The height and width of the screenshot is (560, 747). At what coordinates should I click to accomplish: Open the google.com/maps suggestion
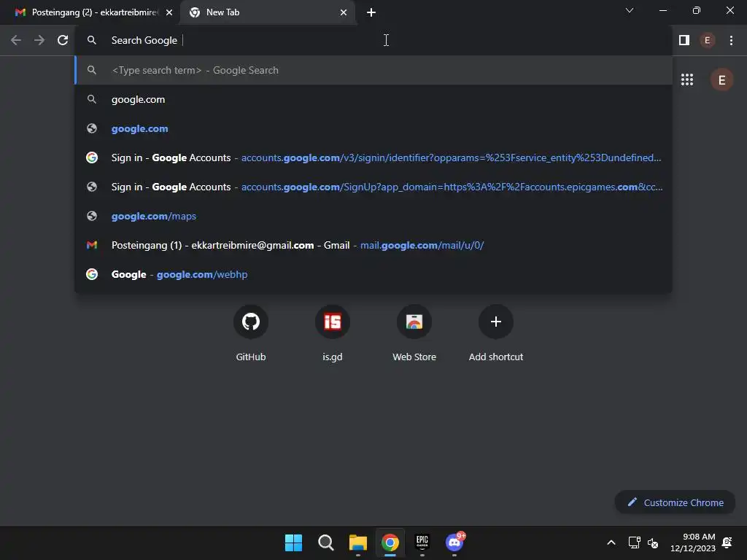[374, 216]
